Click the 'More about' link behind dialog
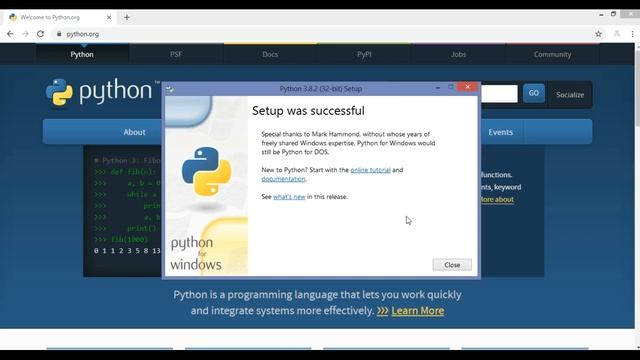Screen dimensions: 640x360 [497, 200]
